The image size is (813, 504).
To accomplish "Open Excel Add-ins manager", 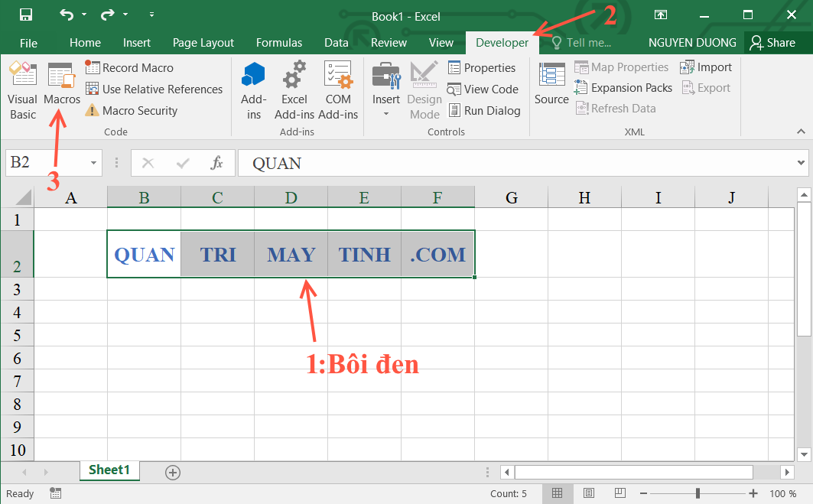I will click(294, 91).
